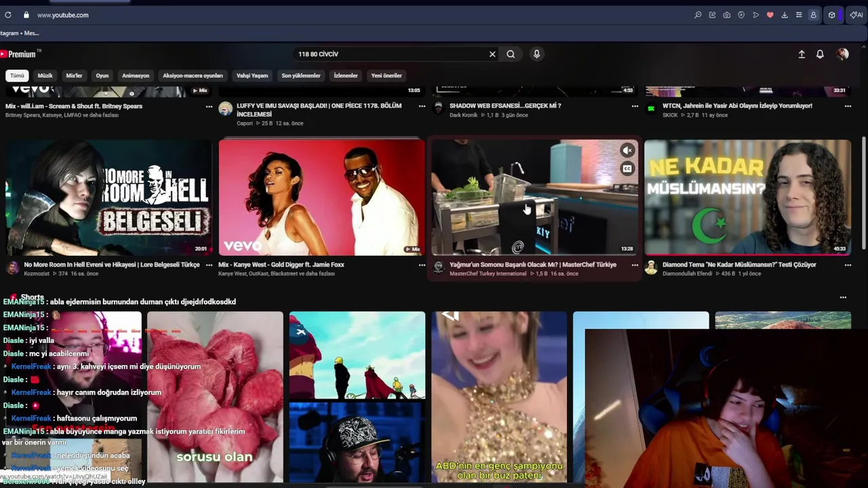Open the Kanye West Gold Digger thumbnail

tap(321, 197)
